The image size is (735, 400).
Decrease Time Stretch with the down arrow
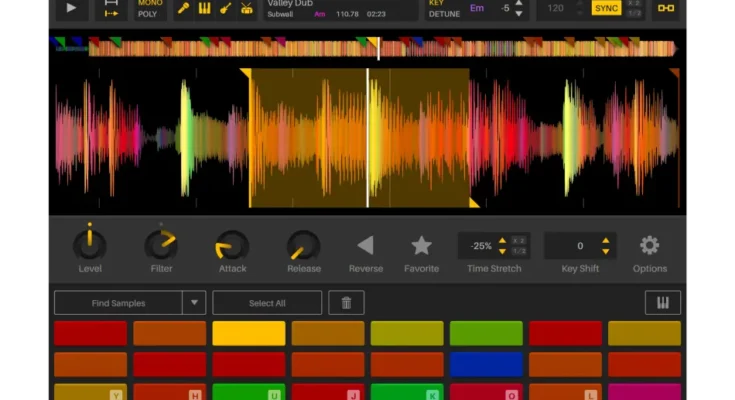coord(502,251)
